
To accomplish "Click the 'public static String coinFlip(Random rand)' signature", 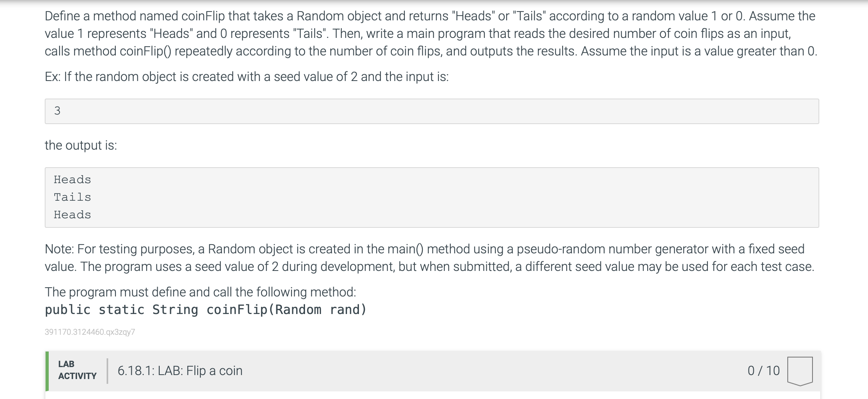I will point(206,310).
